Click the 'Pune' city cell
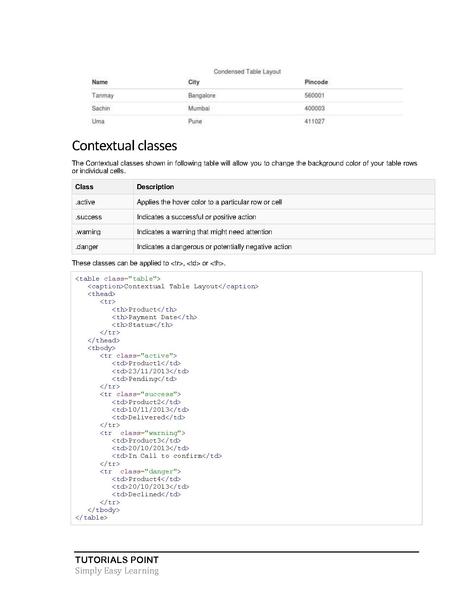This screenshot has width=463, height=599. (x=195, y=121)
